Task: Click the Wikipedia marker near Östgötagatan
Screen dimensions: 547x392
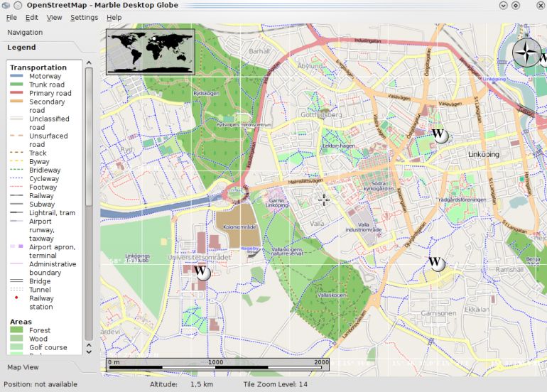Action: pos(439,135)
